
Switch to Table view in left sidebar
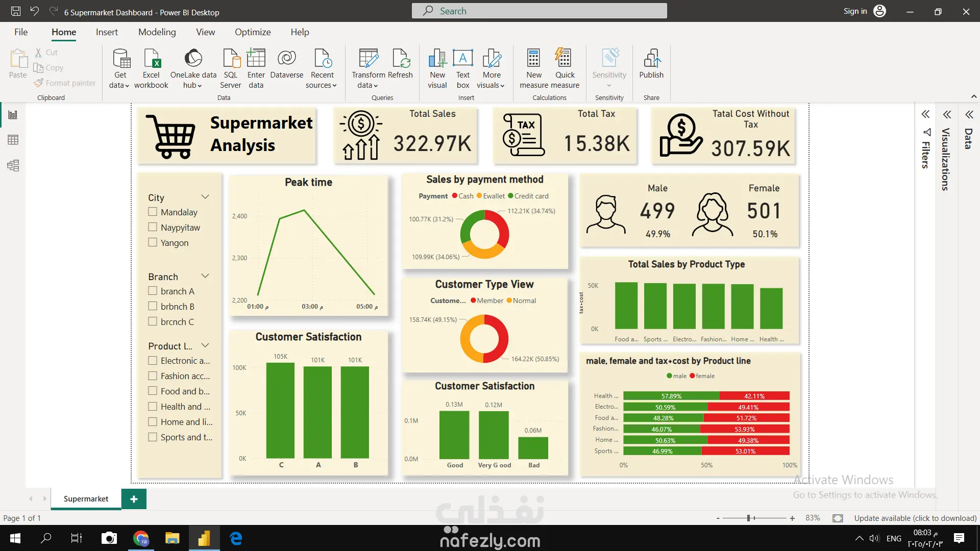(x=13, y=140)
